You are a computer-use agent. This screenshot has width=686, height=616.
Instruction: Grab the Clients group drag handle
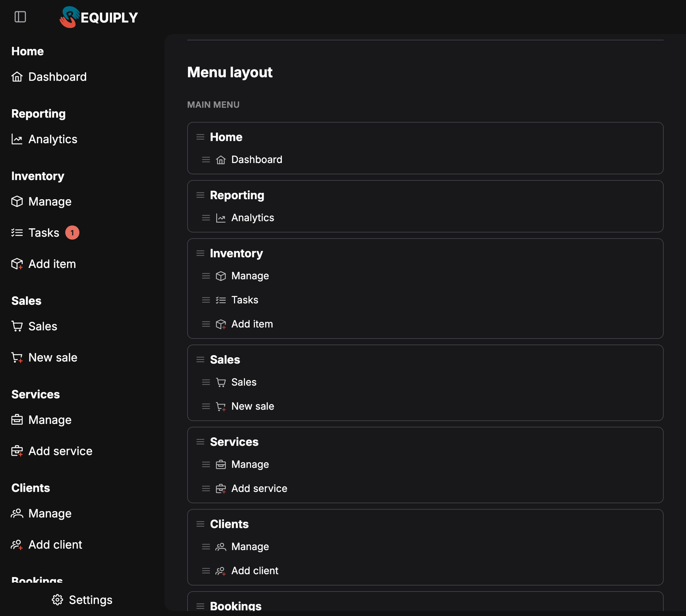pos(200,524)
